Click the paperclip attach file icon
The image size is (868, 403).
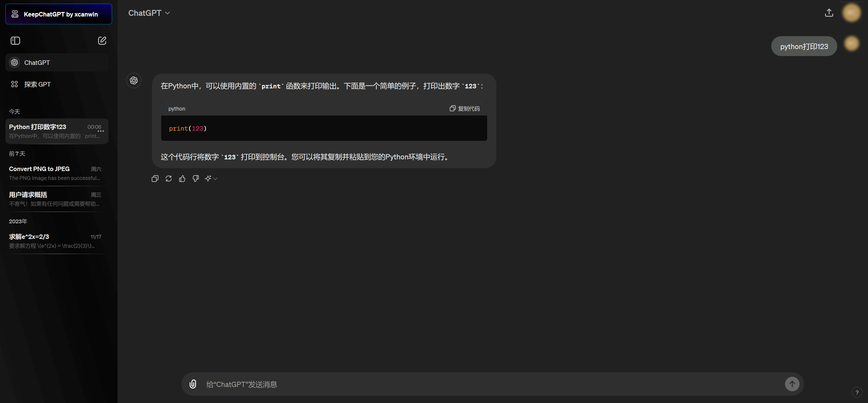[x=193, y=384]
